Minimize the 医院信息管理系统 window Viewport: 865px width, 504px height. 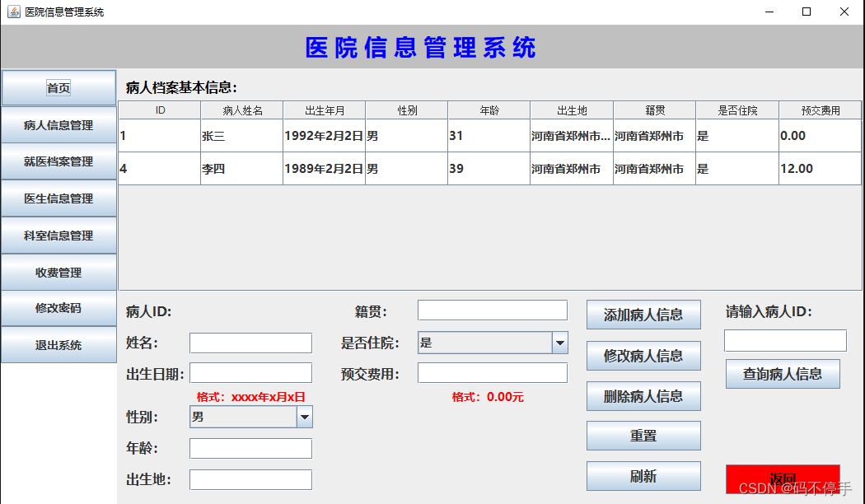click(x=769, y=12)
